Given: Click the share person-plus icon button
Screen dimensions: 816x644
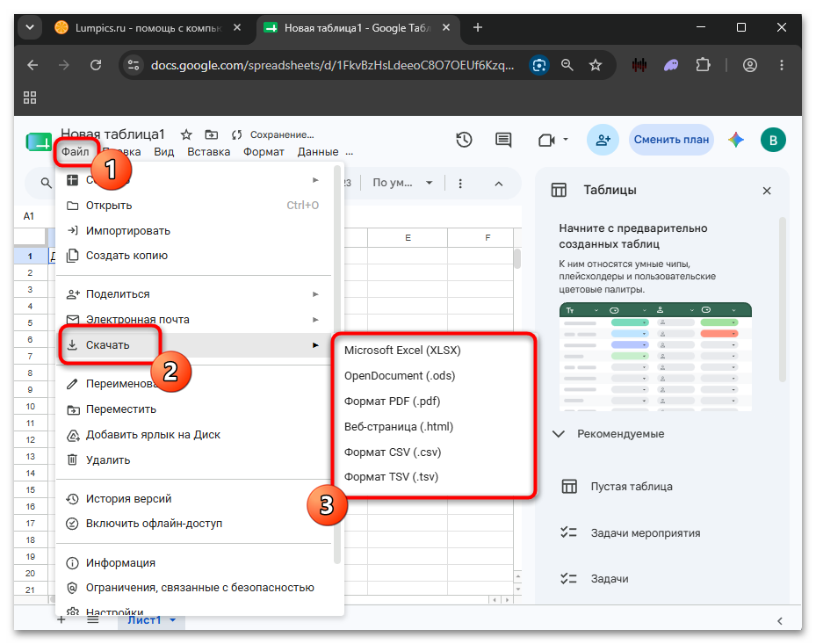Looking at the screenshot, I should [x=603, y=140].
